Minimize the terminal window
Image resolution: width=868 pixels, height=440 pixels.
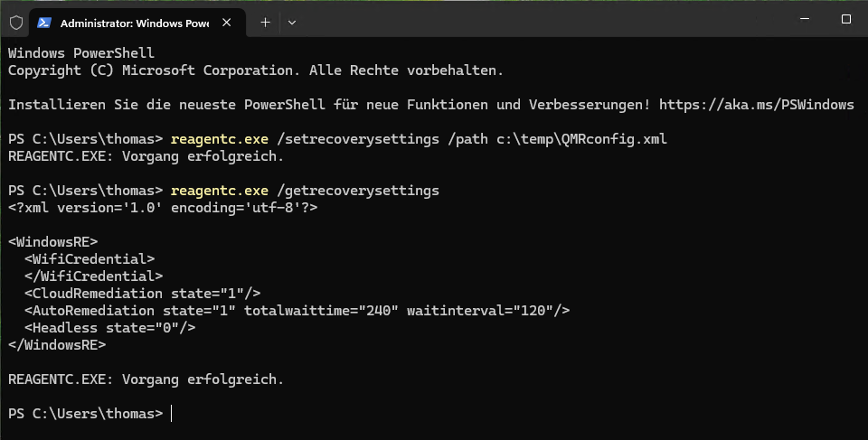click(802, 20)
